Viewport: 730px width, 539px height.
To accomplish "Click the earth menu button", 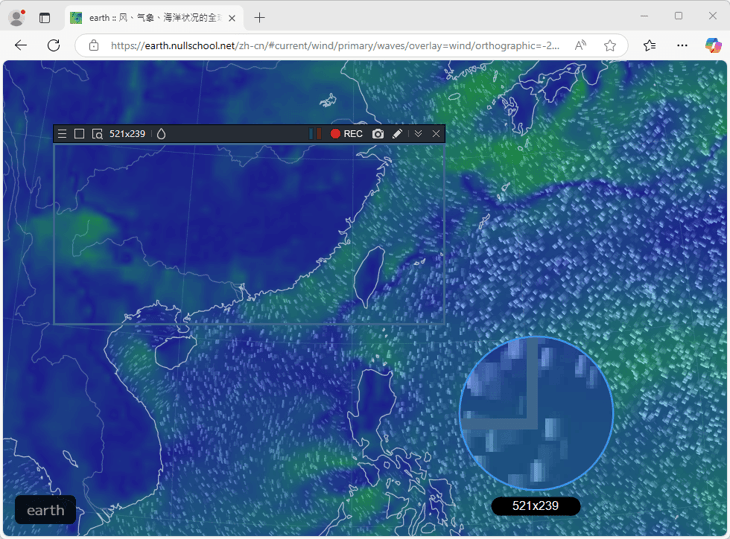I will point(46,510).
